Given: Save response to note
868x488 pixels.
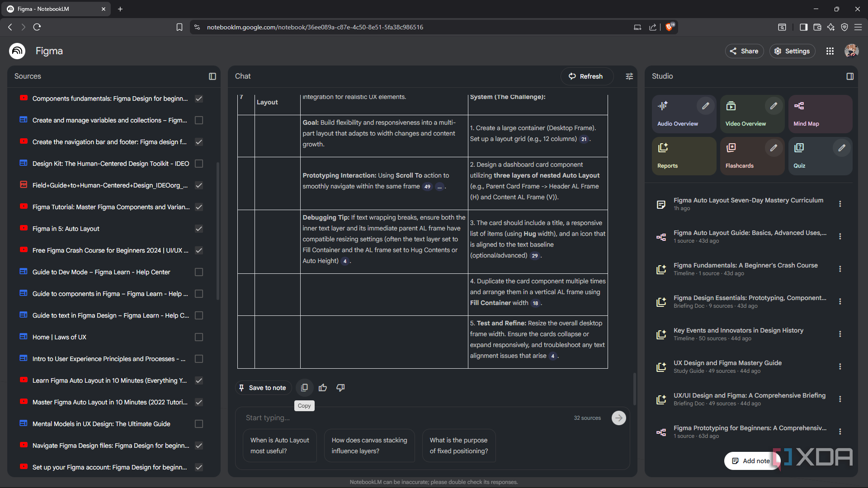Looking at the screenshot, I should pos(263,388).
